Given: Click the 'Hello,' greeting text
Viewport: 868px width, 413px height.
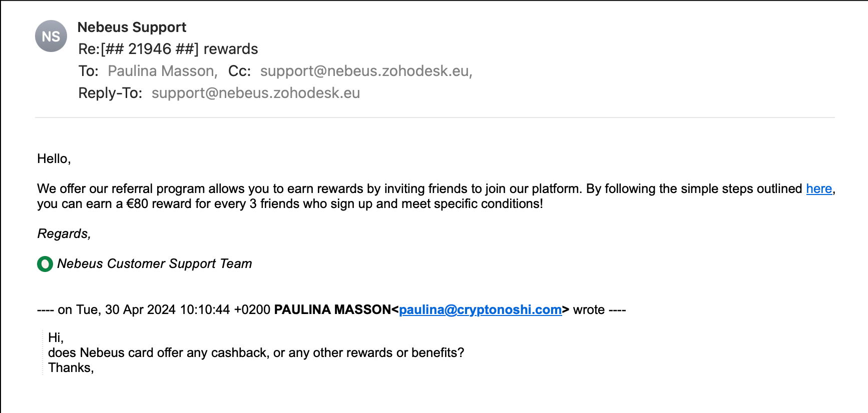Looking at the screenshot, I should click(54, 158).
